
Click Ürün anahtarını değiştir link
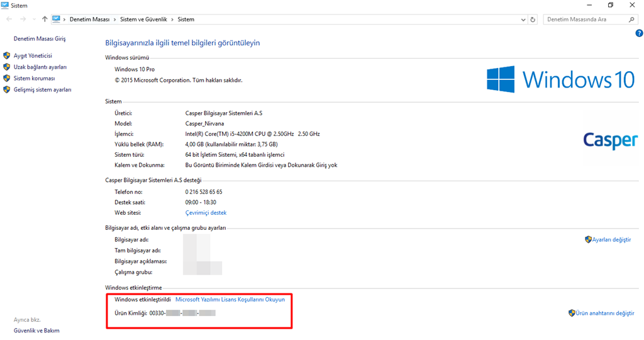[604, 314]
